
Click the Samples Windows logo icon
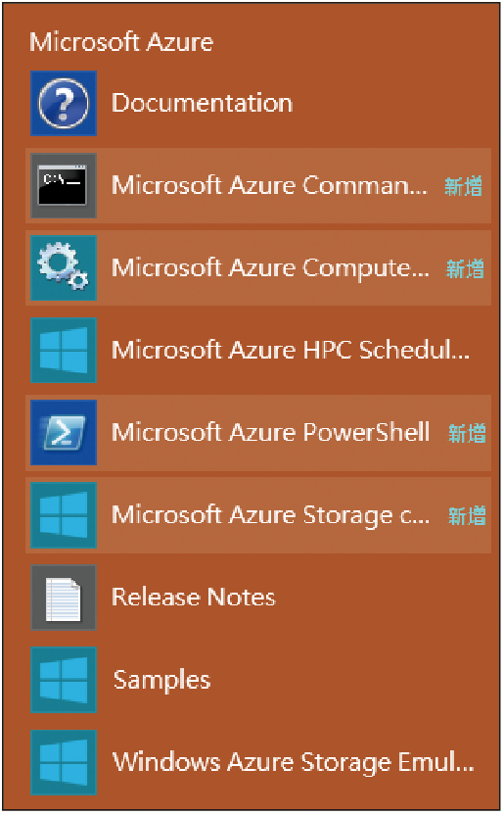64,680
